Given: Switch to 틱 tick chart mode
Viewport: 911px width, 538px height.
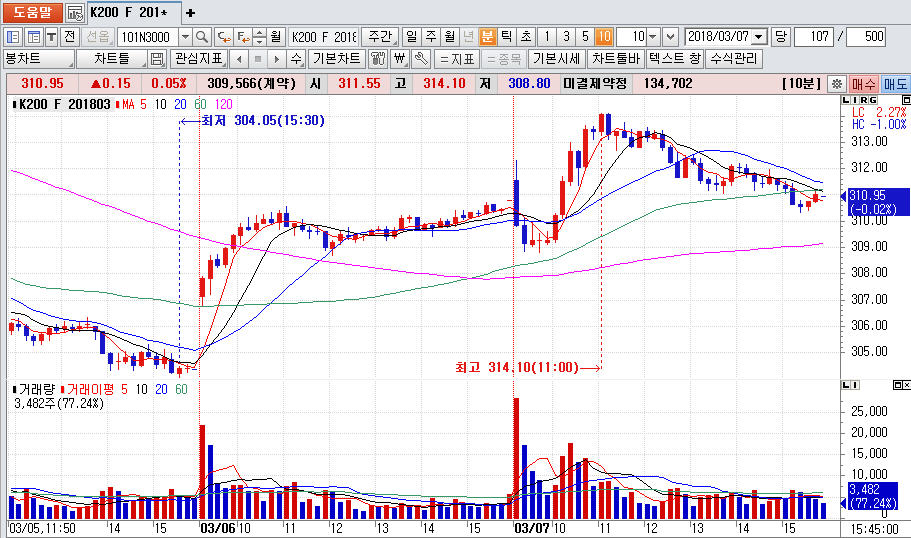Looking at the screenshot, I should tap(506, 37).
